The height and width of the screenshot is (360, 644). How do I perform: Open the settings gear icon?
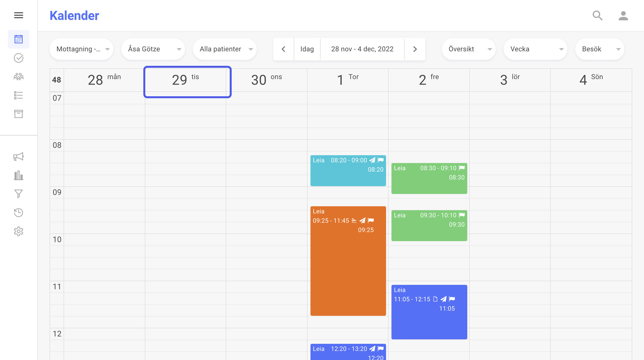(x=18, y=231)
